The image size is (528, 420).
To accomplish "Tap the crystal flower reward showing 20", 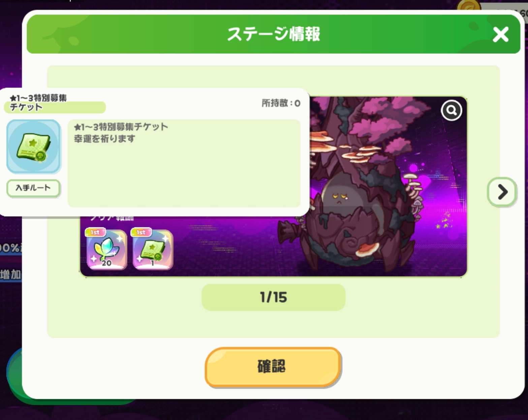I will pyautogui.click(x=107, y=250).
